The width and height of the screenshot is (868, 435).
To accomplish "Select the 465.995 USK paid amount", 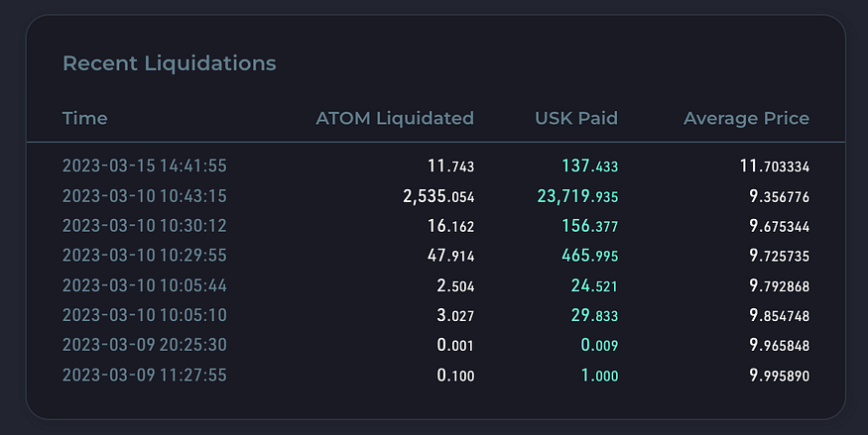I will pos(589,256).
